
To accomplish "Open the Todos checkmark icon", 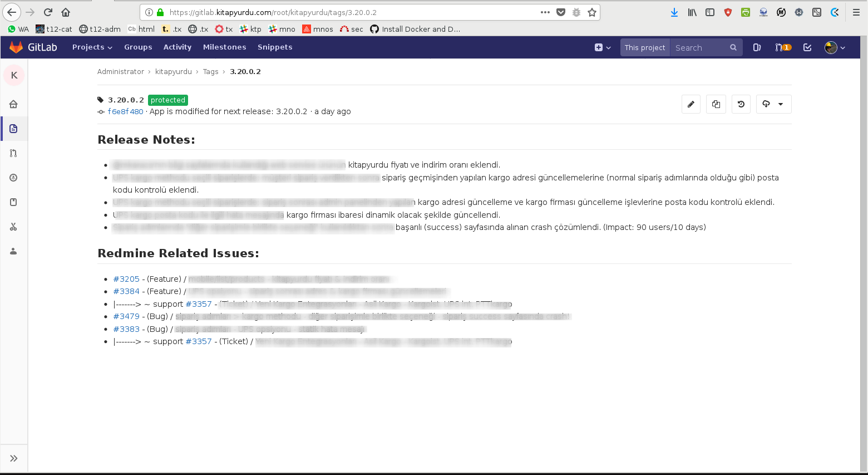I will pos(807,47).
